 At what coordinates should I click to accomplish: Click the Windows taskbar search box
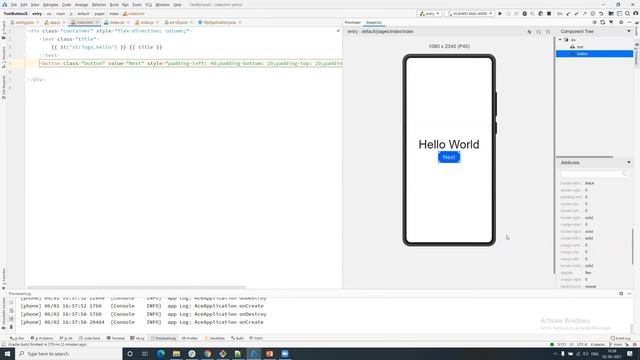click(69, 353)
